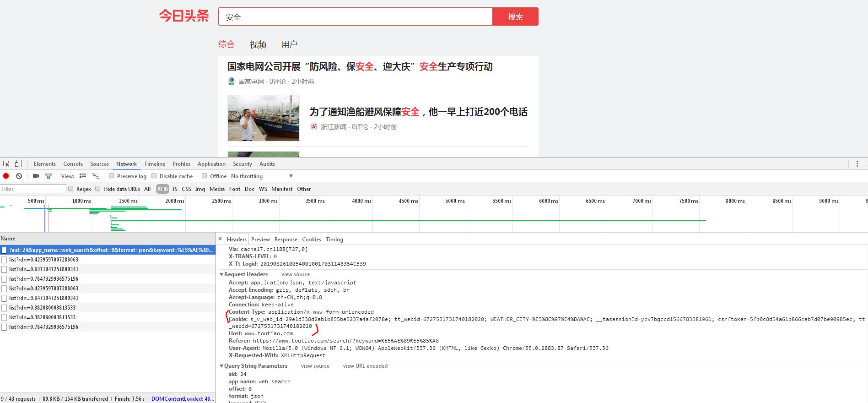This screenshot has width=868, height=403.
Task: Switch to the 视频 results tab
Action: point(258,44)
